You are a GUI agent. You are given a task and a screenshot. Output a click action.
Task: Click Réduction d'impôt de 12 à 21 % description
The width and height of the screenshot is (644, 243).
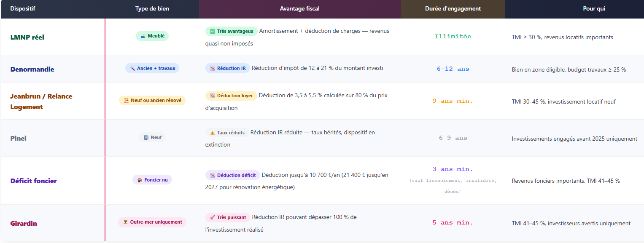click(x=317, y=68)
